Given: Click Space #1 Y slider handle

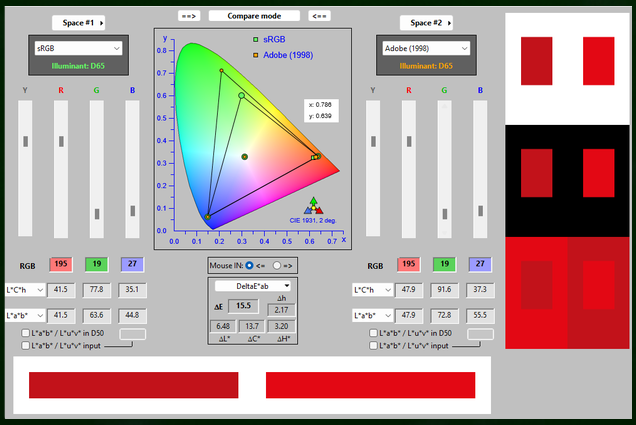Looking at the screenshot, I should 26,142.
